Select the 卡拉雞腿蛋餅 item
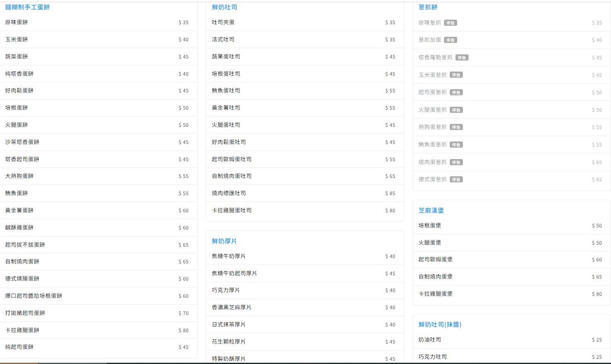Screen dimensions: 611x364 point(98,330)
